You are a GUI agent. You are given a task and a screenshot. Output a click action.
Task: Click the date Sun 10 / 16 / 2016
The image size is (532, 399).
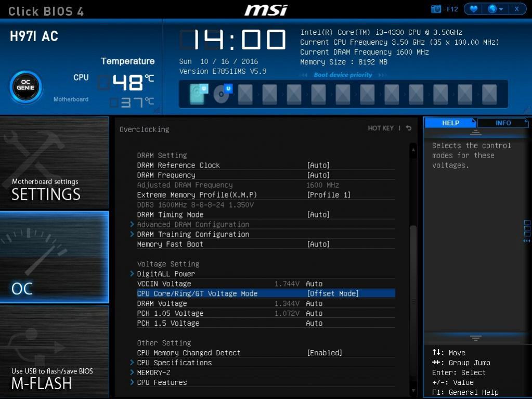(x=218, y=61)
